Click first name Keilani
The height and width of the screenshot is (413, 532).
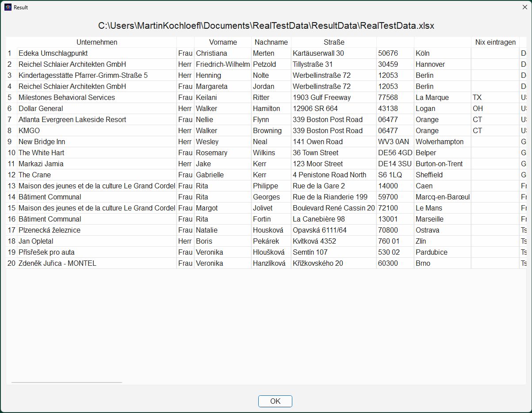(223, 97)
